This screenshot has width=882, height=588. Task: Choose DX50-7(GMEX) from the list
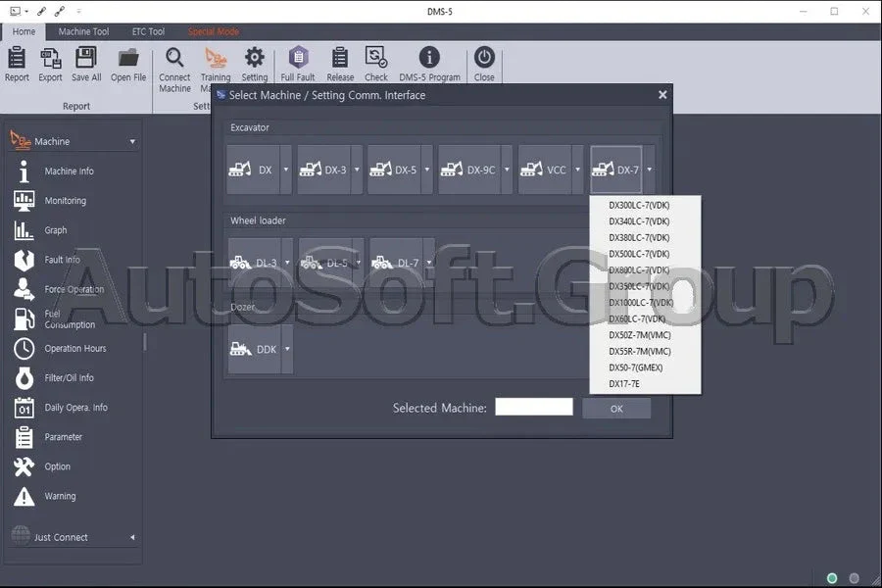pyautogui.click(x=636, y=368)
